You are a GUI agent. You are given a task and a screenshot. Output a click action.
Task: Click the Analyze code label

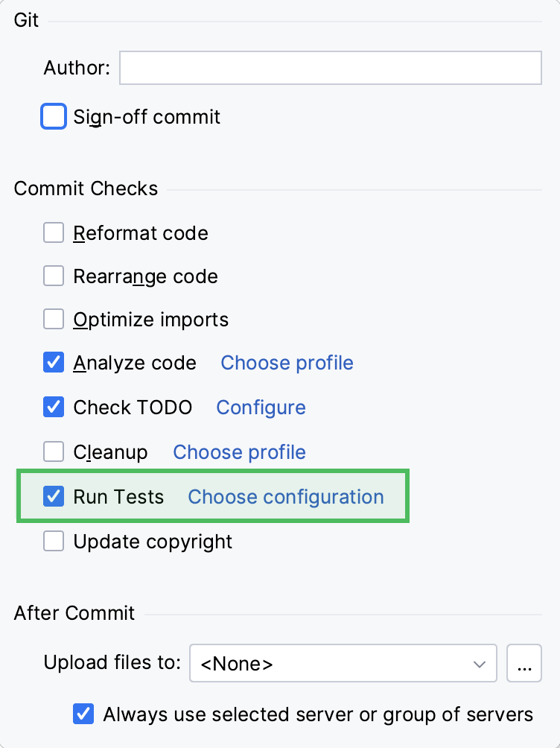click(135, 363)
